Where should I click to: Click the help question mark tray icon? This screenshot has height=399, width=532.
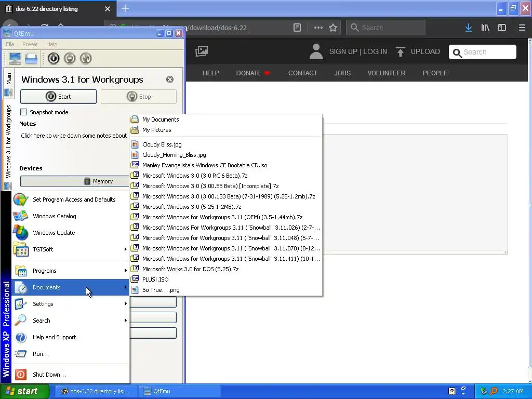pyautogui.click(x=451, y=391)
